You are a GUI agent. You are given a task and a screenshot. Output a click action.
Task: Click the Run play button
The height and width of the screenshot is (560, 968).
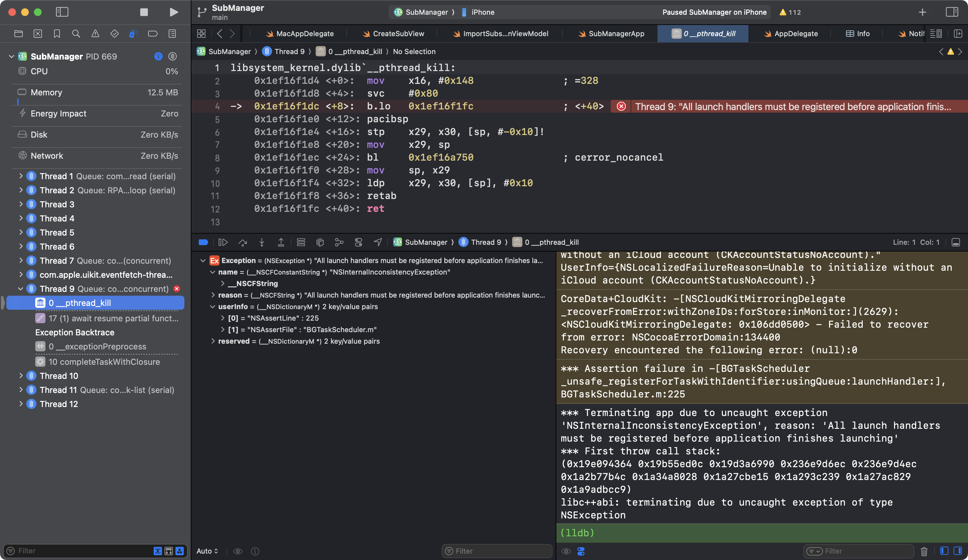click(x=173, y=12)
